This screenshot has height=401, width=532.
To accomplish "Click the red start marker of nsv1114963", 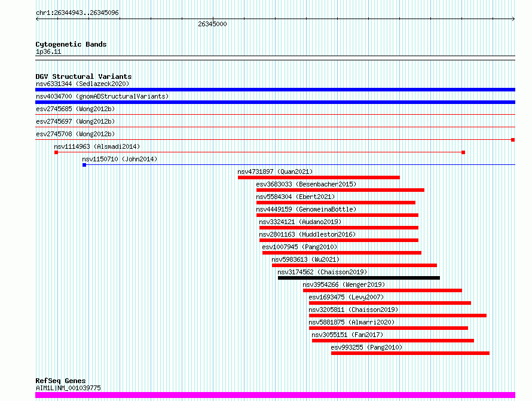I will 56,152.
